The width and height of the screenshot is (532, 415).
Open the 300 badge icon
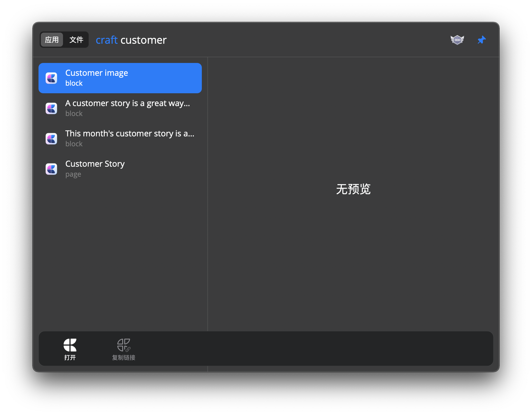click(457, 40)
